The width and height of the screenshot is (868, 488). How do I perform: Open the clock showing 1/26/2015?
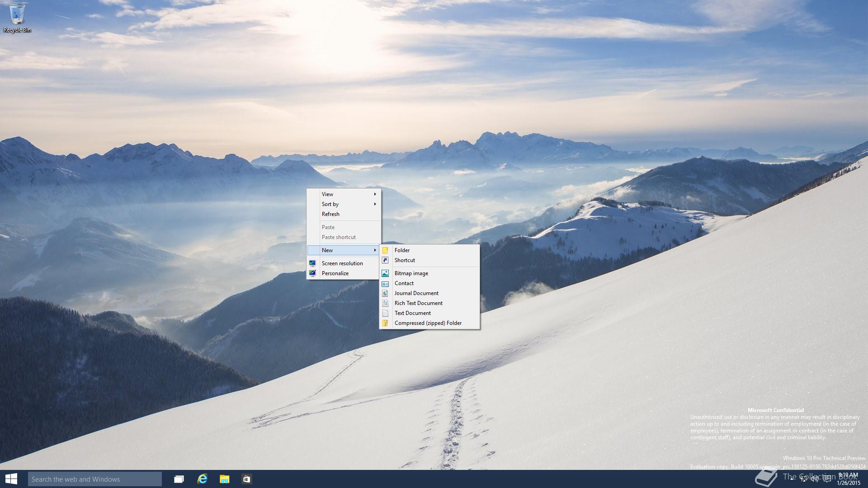849,479
